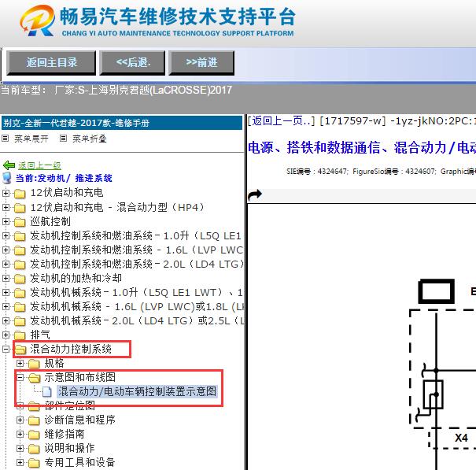This screenshot has width=476, height=470.
Task: Expand the 12伏启动和充电 node
Action: (6, 193)
